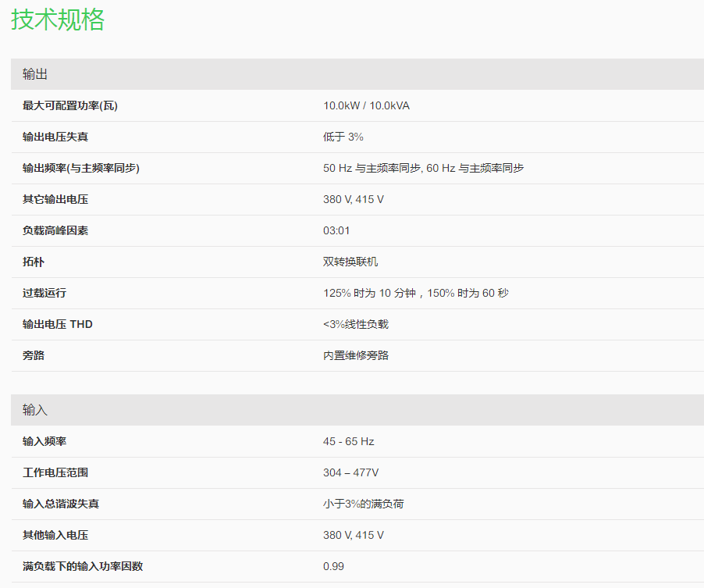Click the 双转换联机 topology value
The image size is (704, 588).
click(350, 262)
